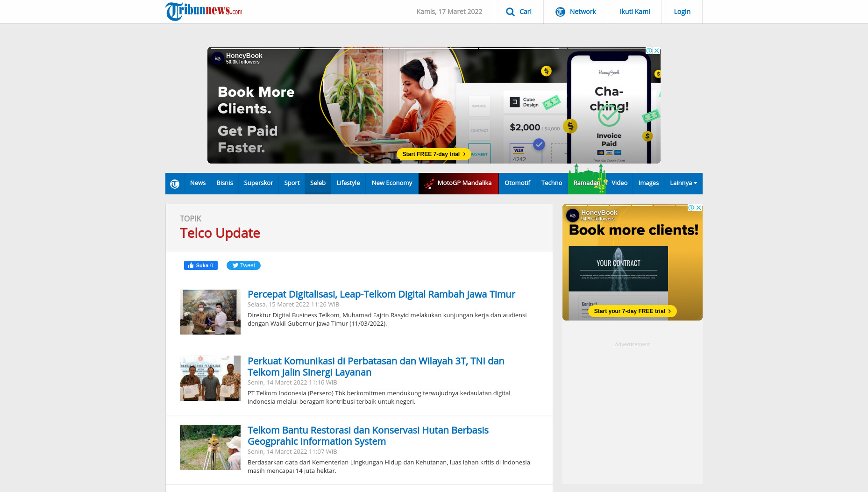Select the Seleb tab
The height and width of the screenshot is (492, 868).
click(x=318, y=183)
